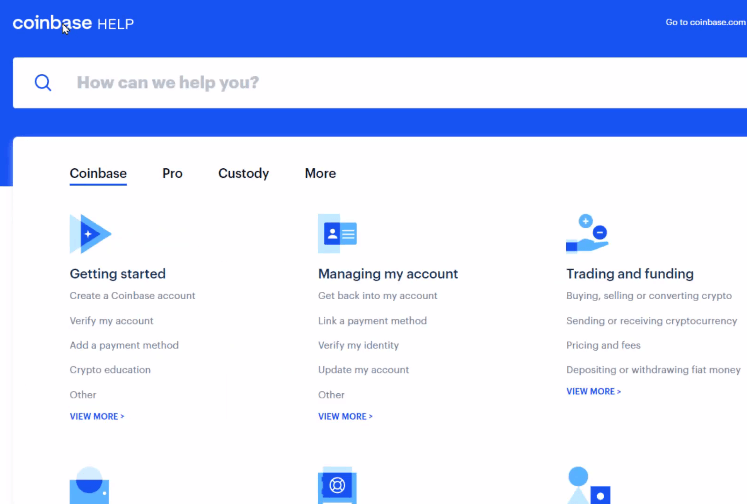
Task: Open 'Update my account' link
Action: click(x=363, y=370)
